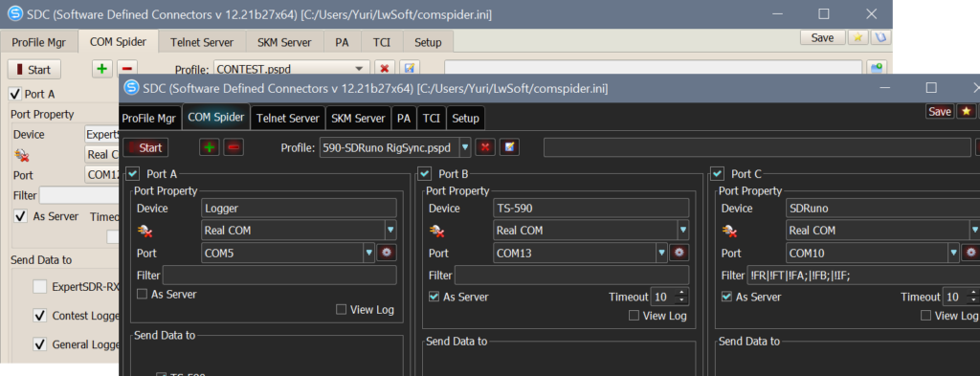Image resolution: width=980 pixels, height=376 pixels.
Task: Click the Start button in dark window
Action: (145, 147)
